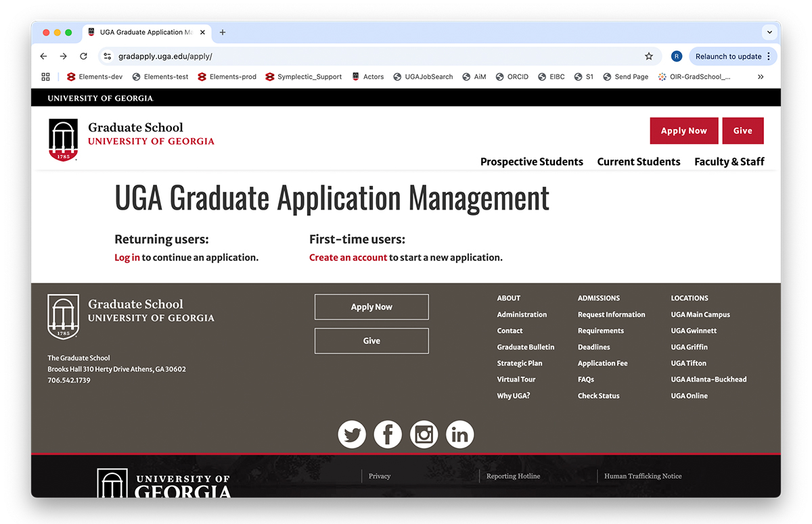812x524 pixels.
Task: Click the Log in link
Action: click(x=127, y=258)
